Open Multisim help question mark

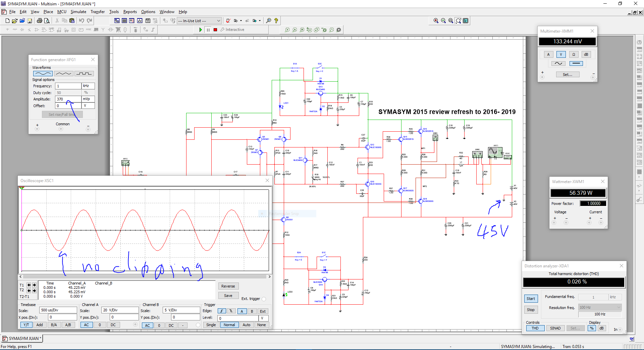(x=276, y=21)
